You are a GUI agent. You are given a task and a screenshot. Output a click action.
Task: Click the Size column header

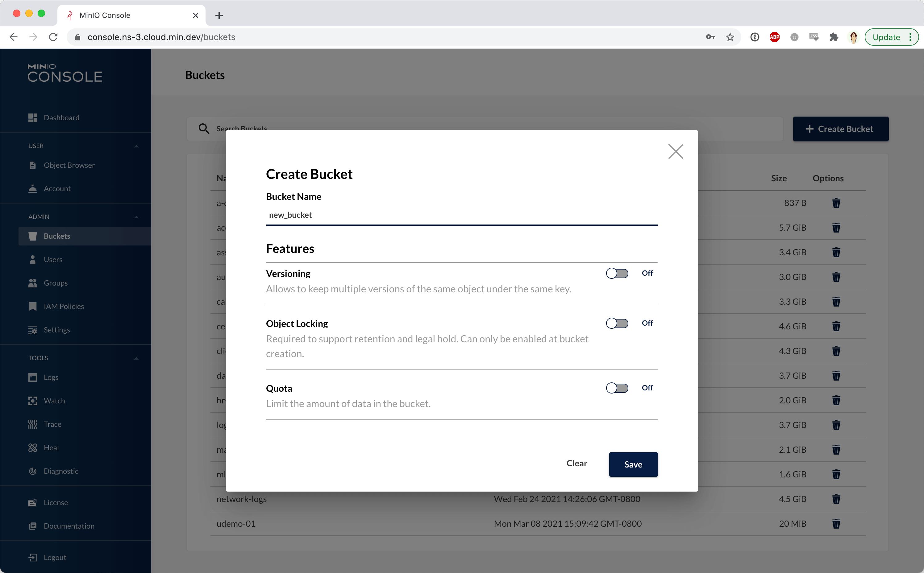coord(778,178)
